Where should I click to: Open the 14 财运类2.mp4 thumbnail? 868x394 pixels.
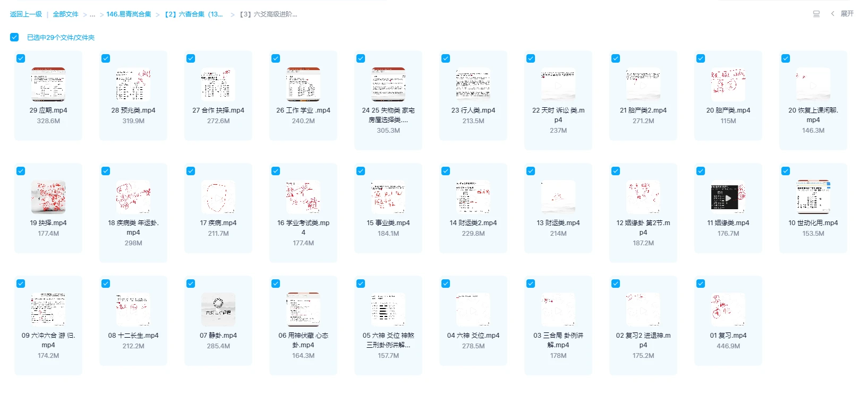pyautogui.click(x=473, y=197)
